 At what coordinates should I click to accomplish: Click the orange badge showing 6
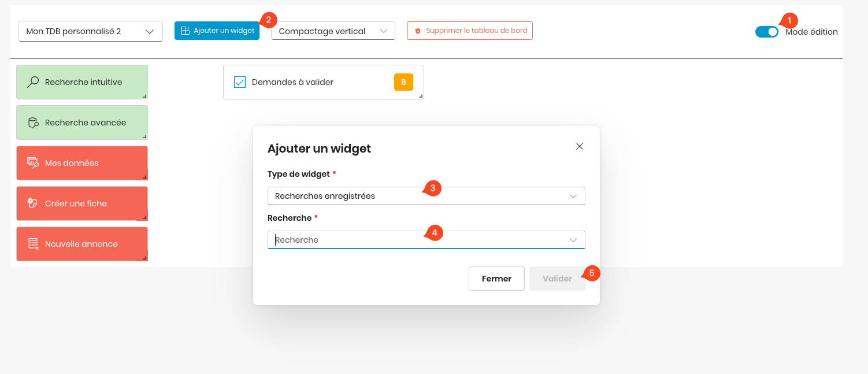click(403, 82)
